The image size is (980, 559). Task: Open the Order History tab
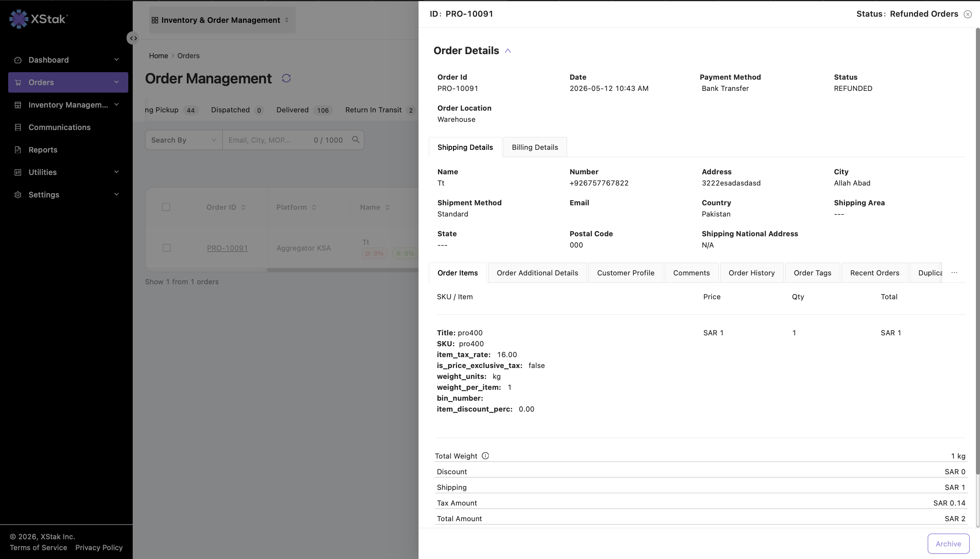[x=751, y=273]
